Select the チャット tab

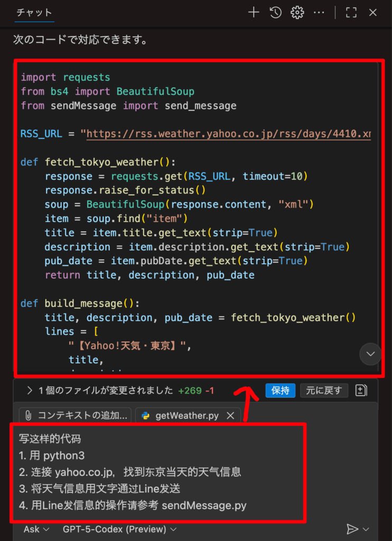[34, 13]
